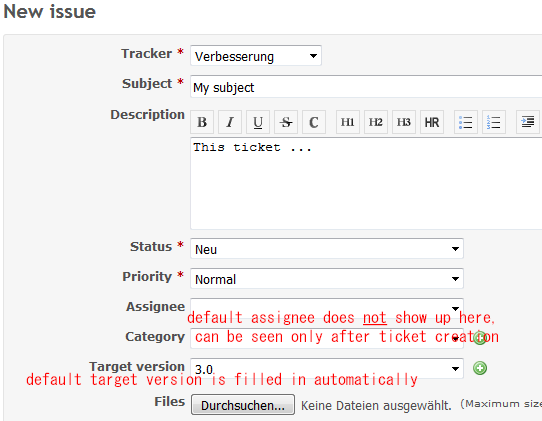
Task: Create an unordered bullet list
Action: click(x=466, y=122)
